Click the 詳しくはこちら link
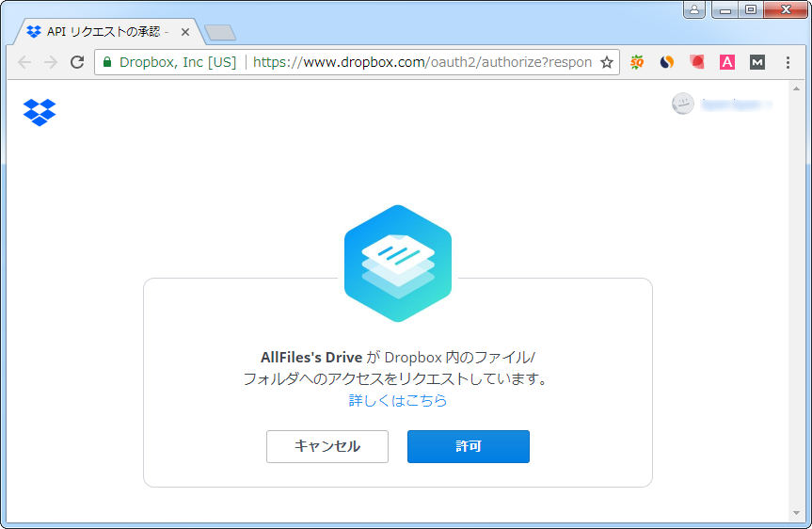 pyautogui.click(x=398, y=400)
